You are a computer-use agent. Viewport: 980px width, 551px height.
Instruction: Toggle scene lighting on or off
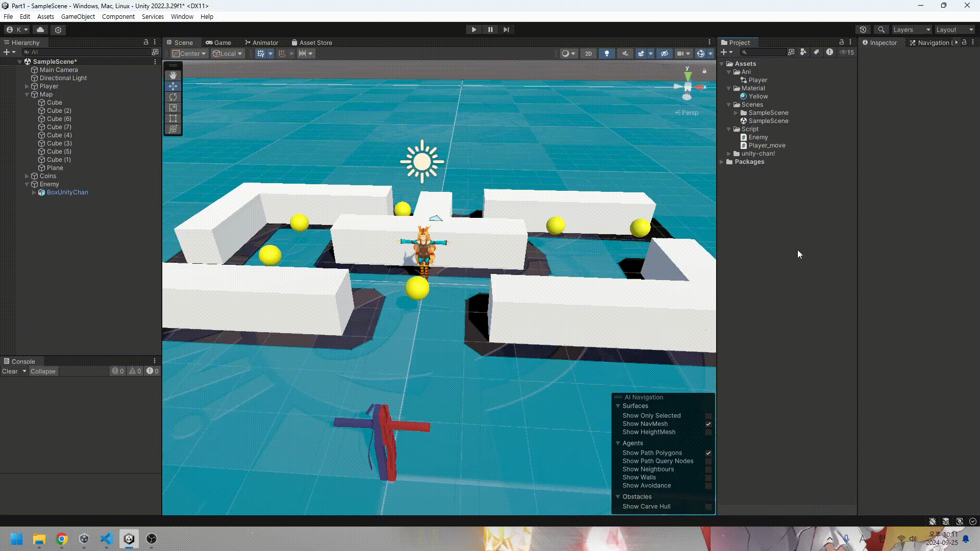[606, 54]
